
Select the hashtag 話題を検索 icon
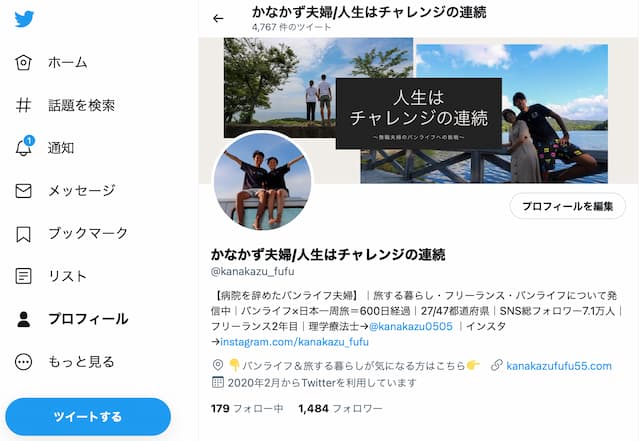point(23,105)
